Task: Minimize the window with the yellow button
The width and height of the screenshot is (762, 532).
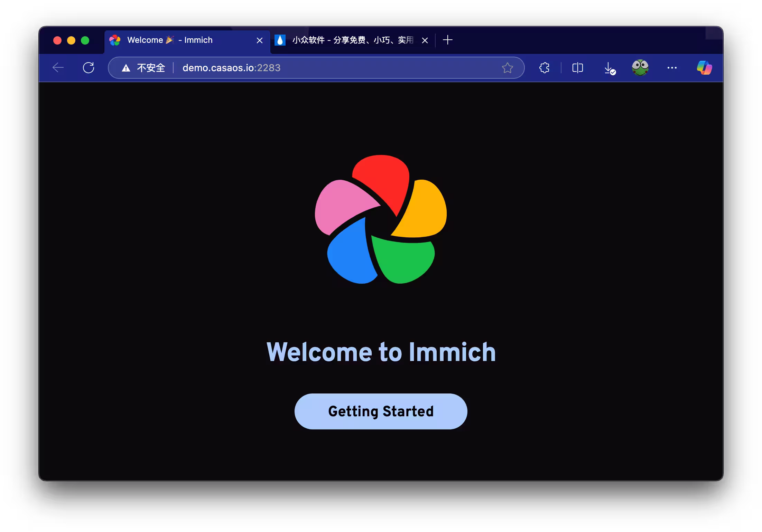Action: point(71,40)
